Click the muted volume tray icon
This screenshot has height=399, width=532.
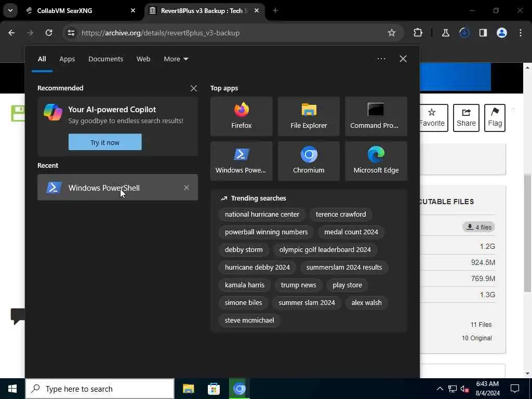point(464,389)
